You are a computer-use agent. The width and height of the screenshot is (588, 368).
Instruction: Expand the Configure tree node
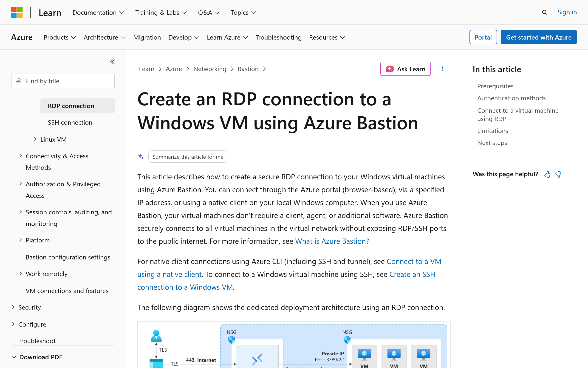(x=13, y=324)
